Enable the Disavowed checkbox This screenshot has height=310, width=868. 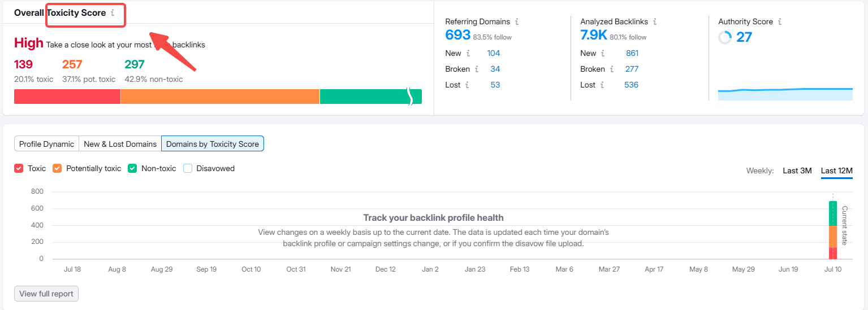(x=188, y=168)
